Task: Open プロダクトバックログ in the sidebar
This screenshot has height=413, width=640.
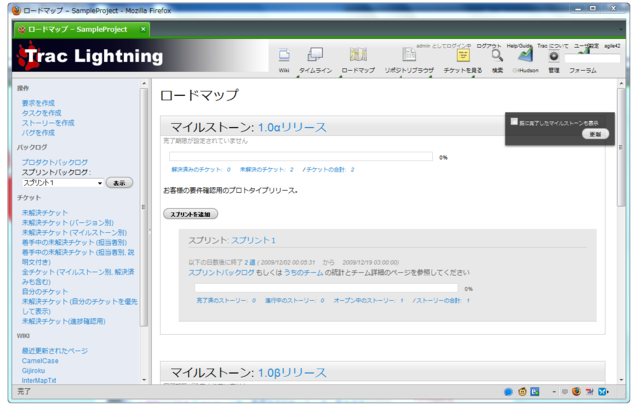Action: pyautogui.click(x=55, y=162)
